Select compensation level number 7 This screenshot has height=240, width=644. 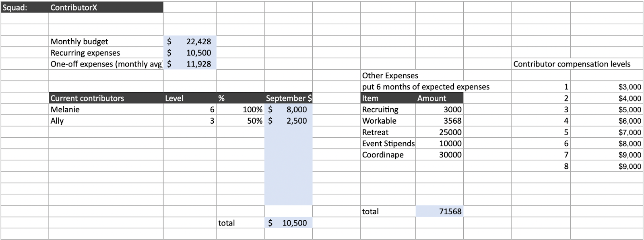pyautogui.click(x=541, y=155)
